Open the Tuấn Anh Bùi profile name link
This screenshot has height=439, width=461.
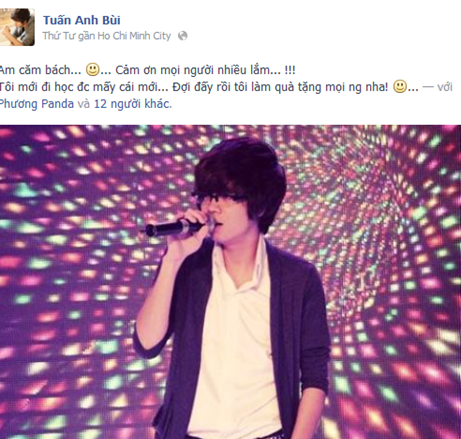[x=82, y=20]
